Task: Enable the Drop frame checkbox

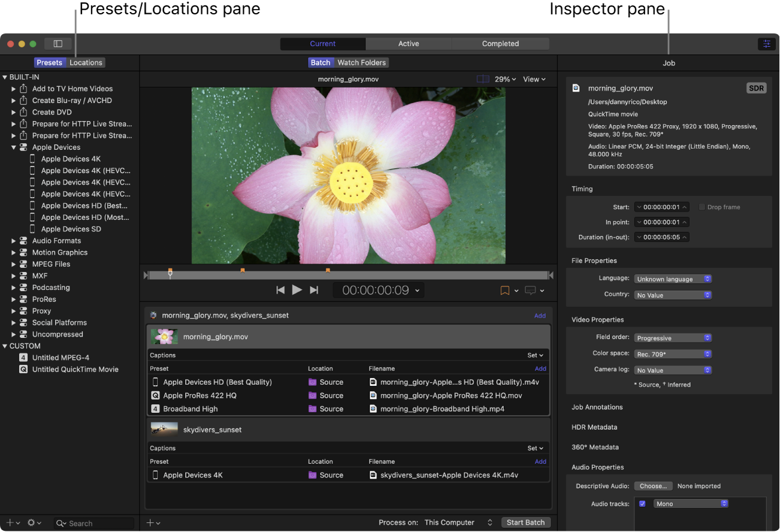Action: [702, 207]
